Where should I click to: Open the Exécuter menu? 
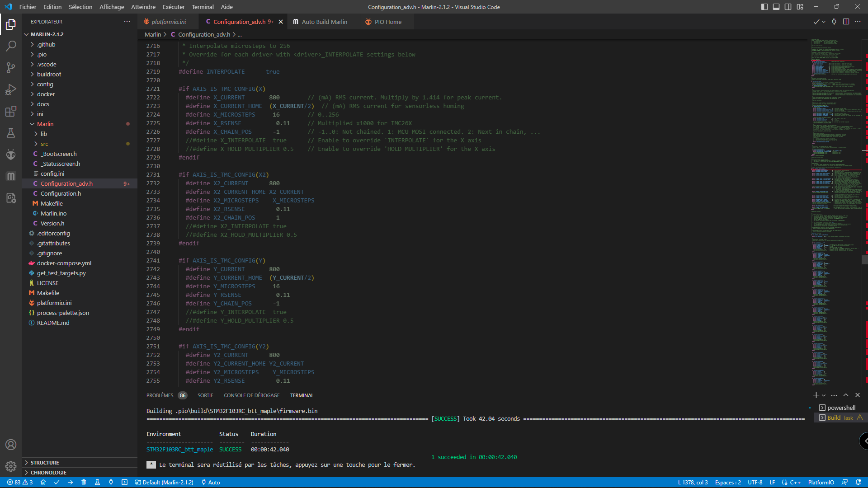[174, 7]
